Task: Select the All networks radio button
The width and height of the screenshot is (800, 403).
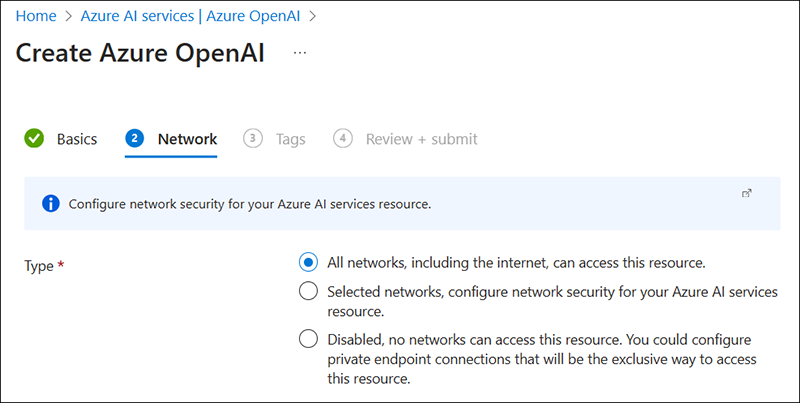Action: 309,263
